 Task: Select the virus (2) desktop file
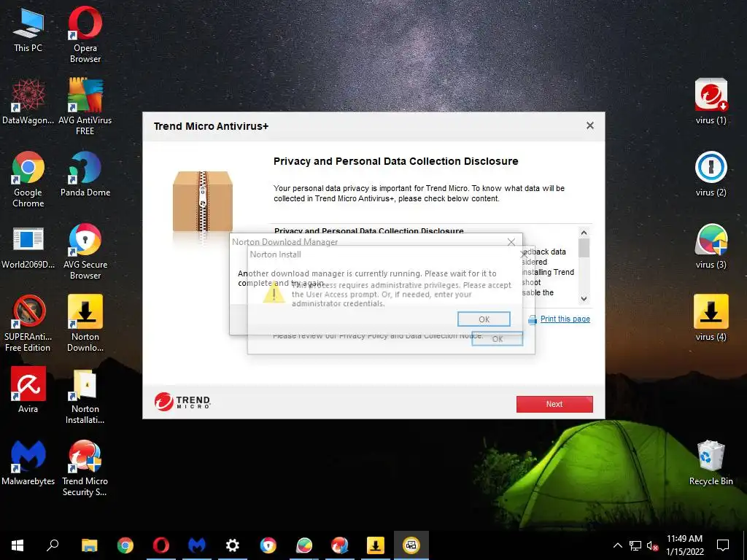point(711,174)
